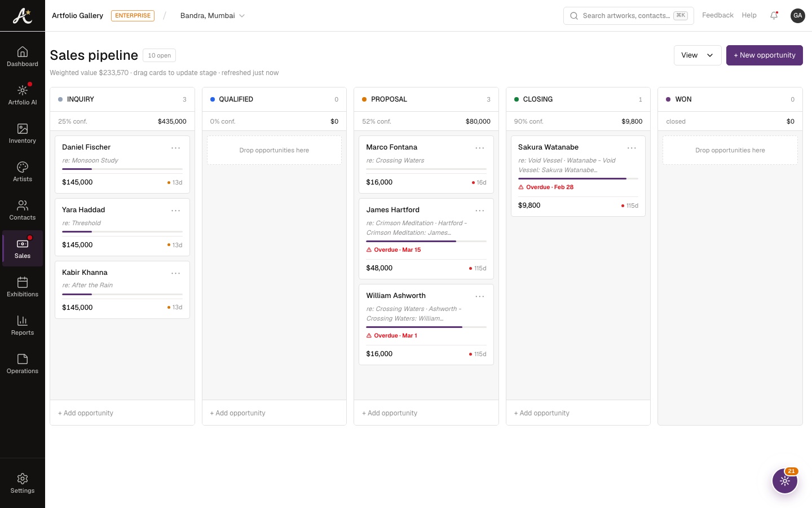The height and width of the screenshot is (508, 812).
Task: Open Yara Haddad card options menu
Action: (x=176, y=211)
